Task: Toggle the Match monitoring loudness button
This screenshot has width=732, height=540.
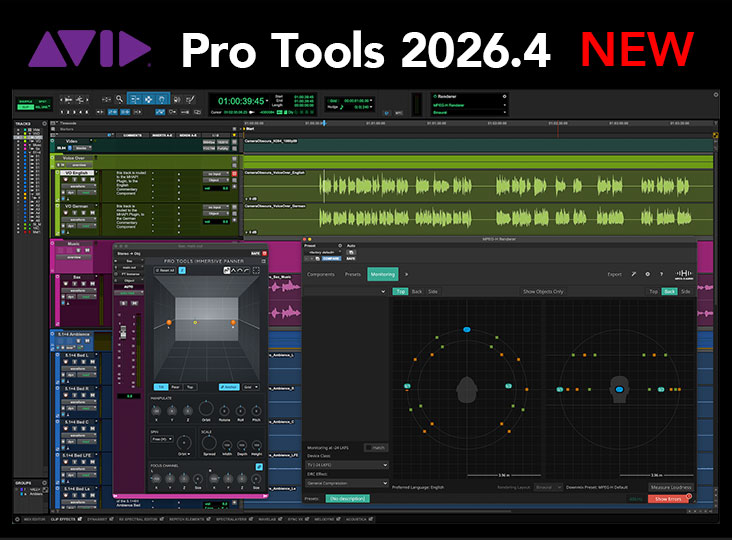Action: 376,447
